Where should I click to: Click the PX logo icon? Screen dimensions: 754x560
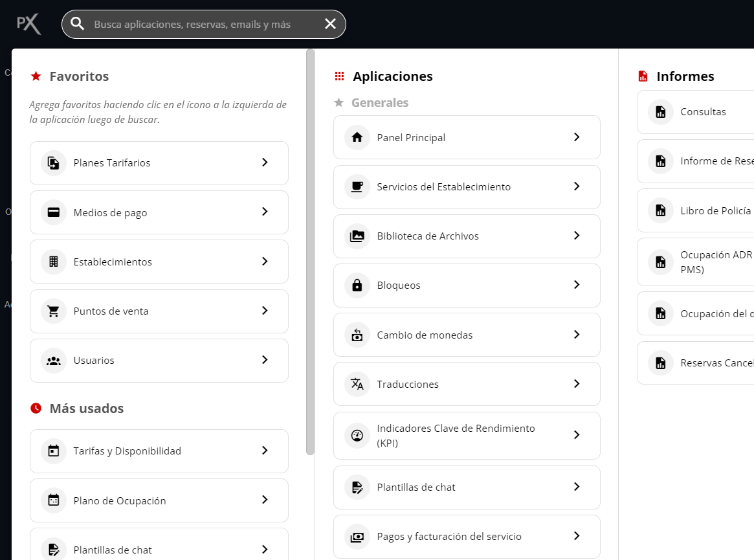(x=28, y=24)
